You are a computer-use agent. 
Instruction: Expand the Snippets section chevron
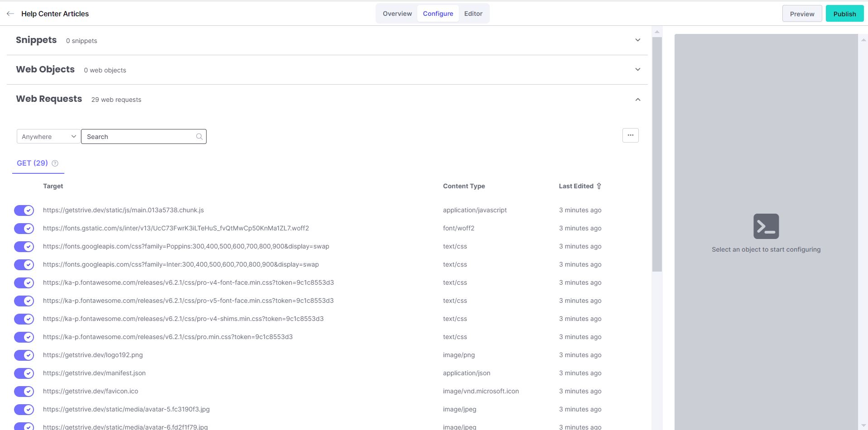pos(637,40)
